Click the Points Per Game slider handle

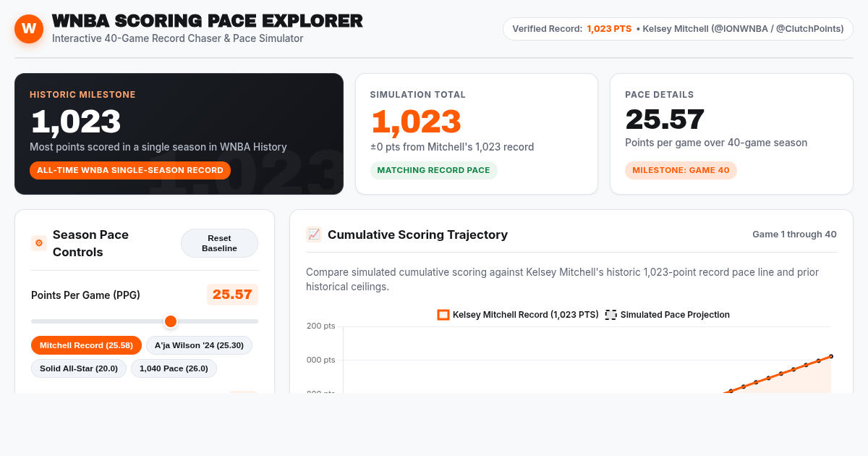click(x=171, y=321)
